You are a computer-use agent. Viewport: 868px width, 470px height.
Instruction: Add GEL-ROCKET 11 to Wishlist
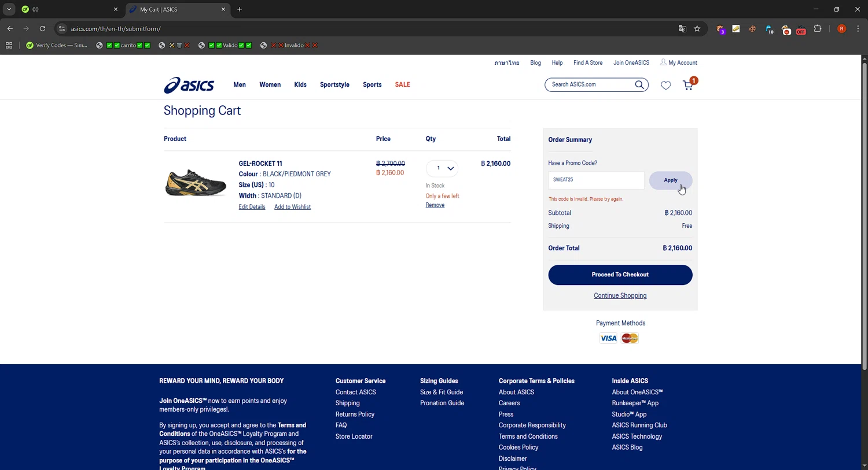[x=292, y=207]
